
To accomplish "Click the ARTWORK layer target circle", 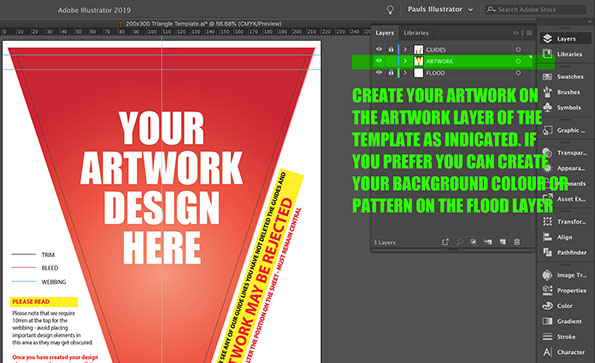I will (518, 61).
